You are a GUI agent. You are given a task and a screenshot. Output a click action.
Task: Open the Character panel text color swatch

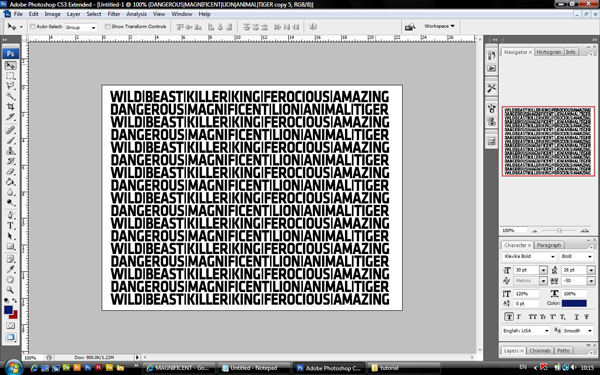tap(574, 303)
